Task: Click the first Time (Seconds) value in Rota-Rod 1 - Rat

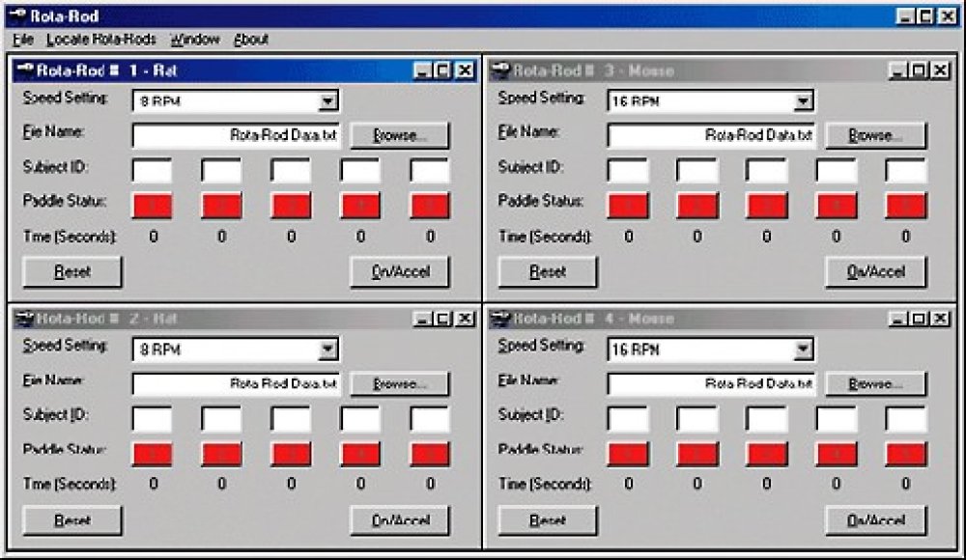Action: [153, 236]
